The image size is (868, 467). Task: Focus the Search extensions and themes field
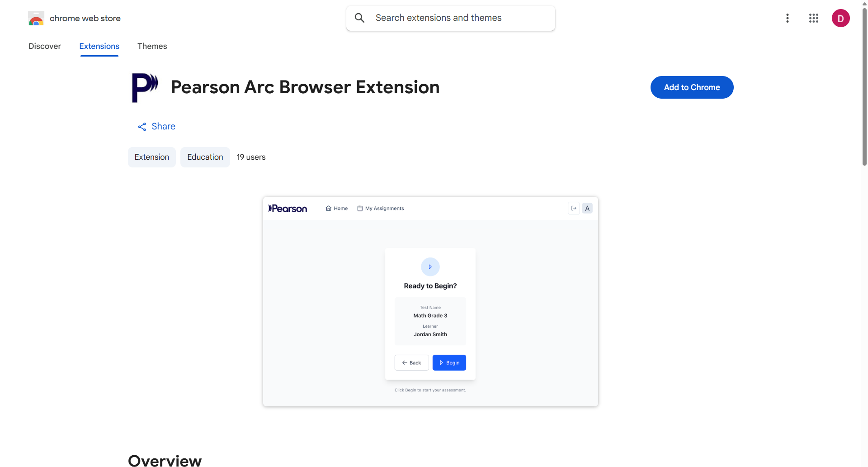coord(451,18)
